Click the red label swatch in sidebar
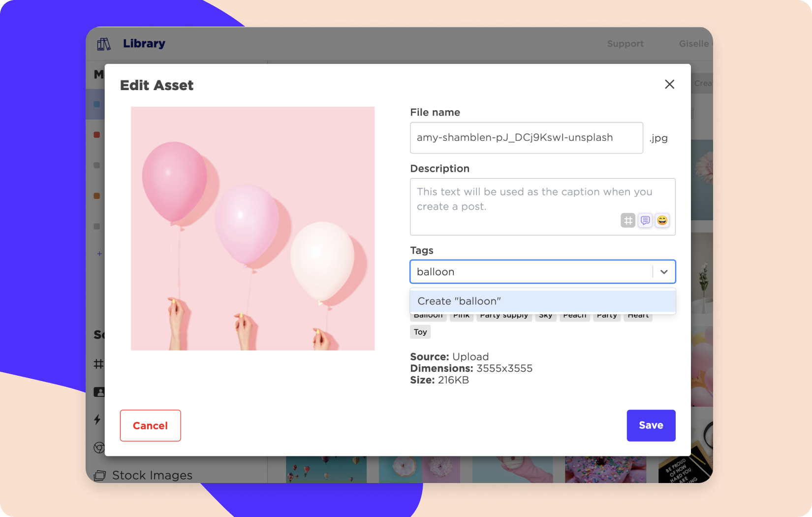The height and width of the screenshot is (517, 812). coord(97,135)
